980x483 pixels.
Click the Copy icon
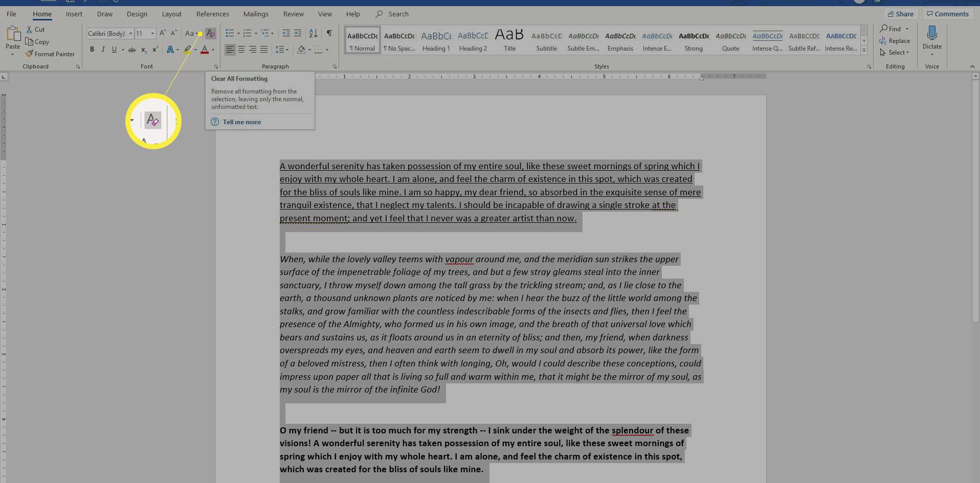(29, 42)
